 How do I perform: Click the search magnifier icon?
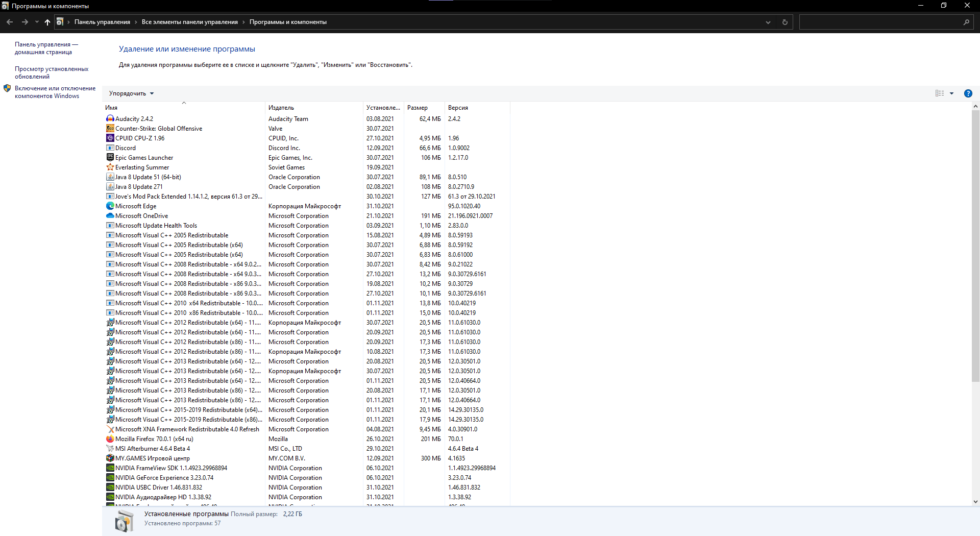[x=966, y=22]
